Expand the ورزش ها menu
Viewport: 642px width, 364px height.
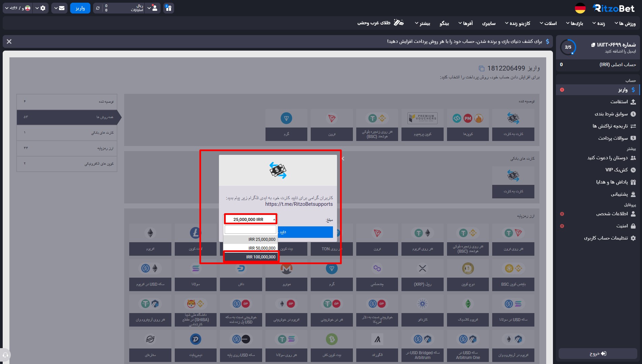point(625,23)
